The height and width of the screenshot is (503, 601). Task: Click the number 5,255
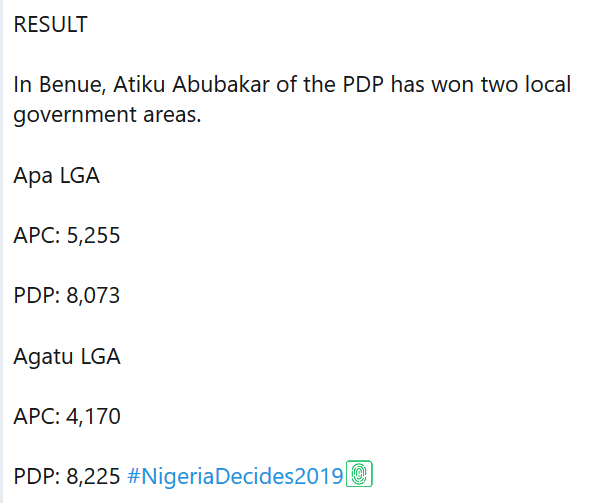click(93, 236)
